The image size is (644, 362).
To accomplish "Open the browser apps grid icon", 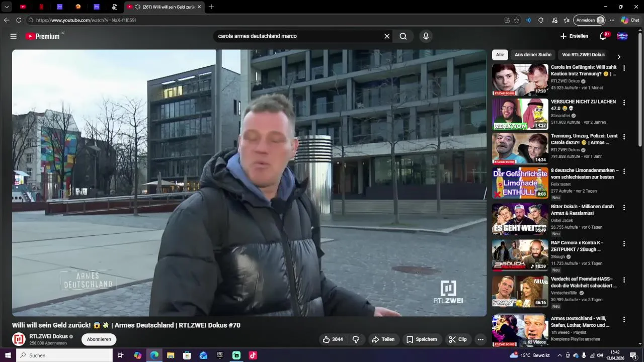I will click(507, 20).
